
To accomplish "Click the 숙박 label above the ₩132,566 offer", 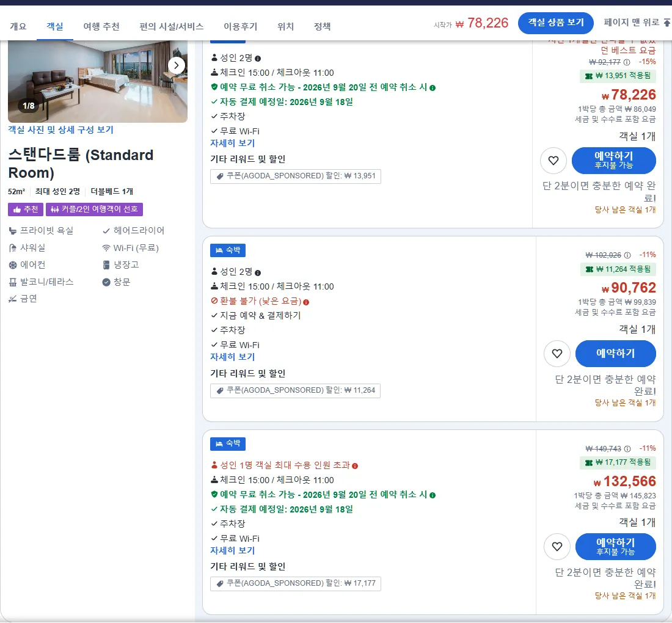I will [228, 443].
